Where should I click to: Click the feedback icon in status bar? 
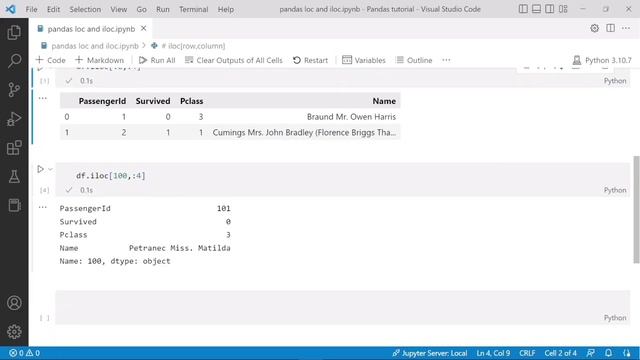[591, 353]
